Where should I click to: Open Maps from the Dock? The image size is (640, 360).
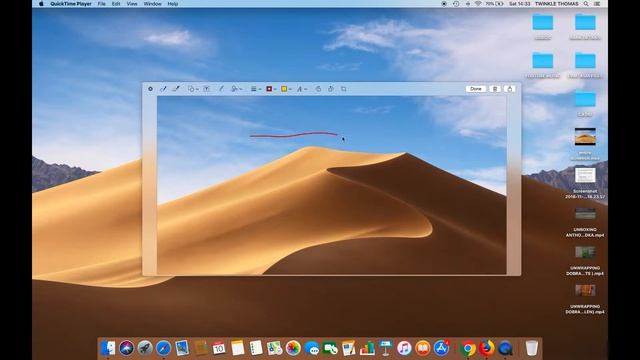click(x=274, y=348)
